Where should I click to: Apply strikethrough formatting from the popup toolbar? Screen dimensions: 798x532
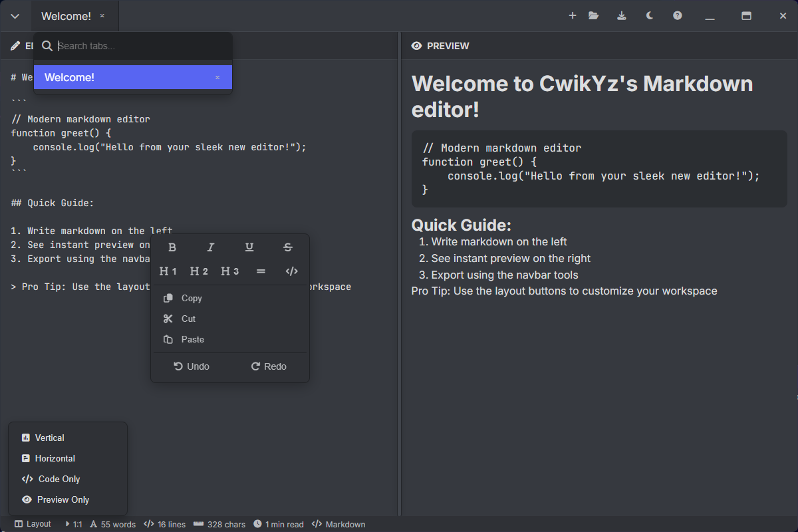point(288,247)
